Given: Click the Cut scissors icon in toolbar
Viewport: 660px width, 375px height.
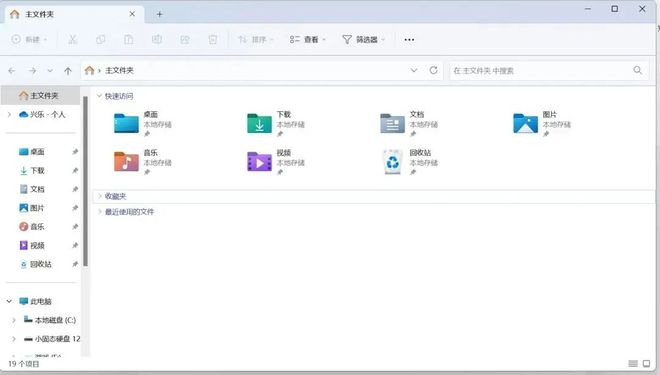Looking at the screenshot, I should 72,40.
